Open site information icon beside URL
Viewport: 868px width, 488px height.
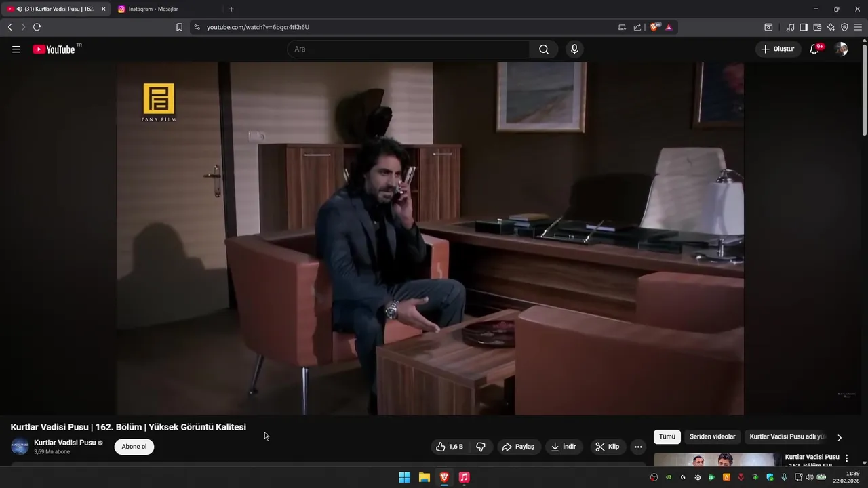coord(197,27)
